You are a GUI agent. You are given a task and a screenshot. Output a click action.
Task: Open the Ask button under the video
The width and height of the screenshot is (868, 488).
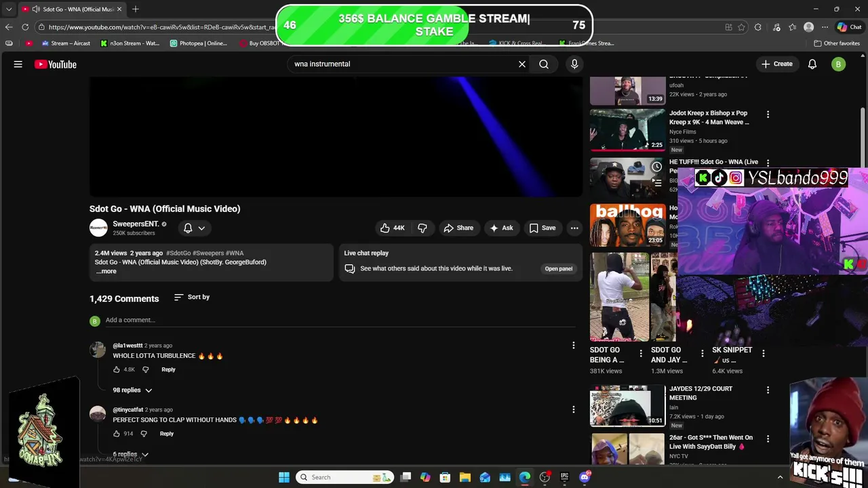501,228
